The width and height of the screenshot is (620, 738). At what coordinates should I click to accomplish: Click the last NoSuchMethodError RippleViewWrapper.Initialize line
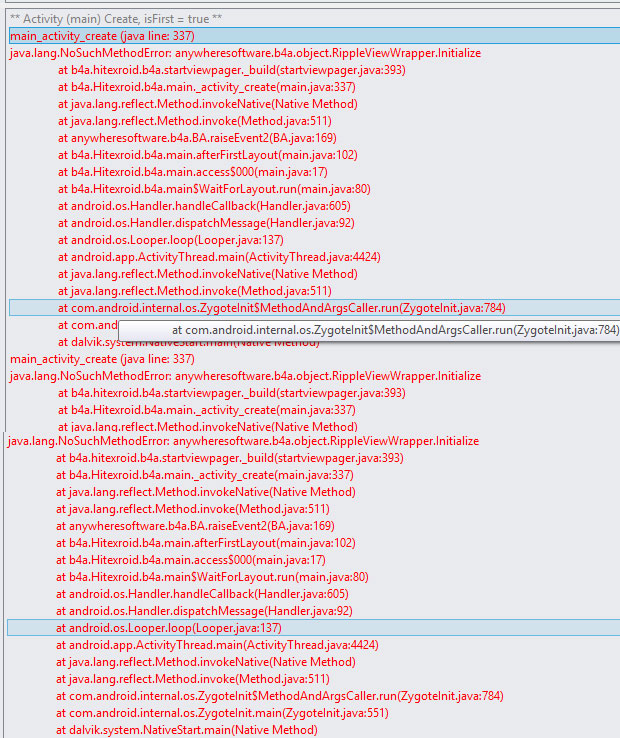click(x=243, y=441)
